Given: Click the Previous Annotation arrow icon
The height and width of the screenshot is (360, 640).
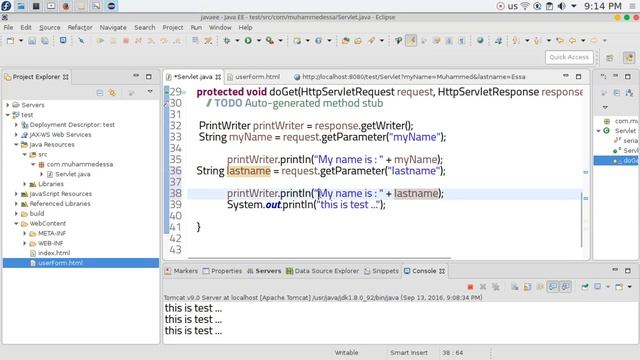Looking at the screenshot, I should coord(537,40).
